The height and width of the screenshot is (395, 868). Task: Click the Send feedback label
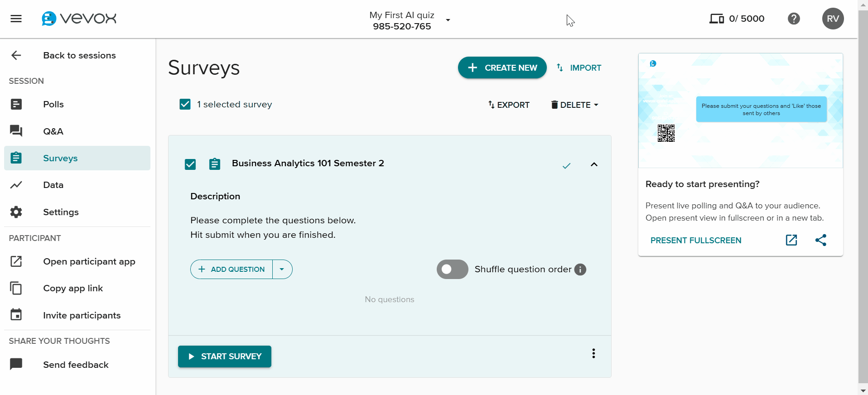click(76, 365)
